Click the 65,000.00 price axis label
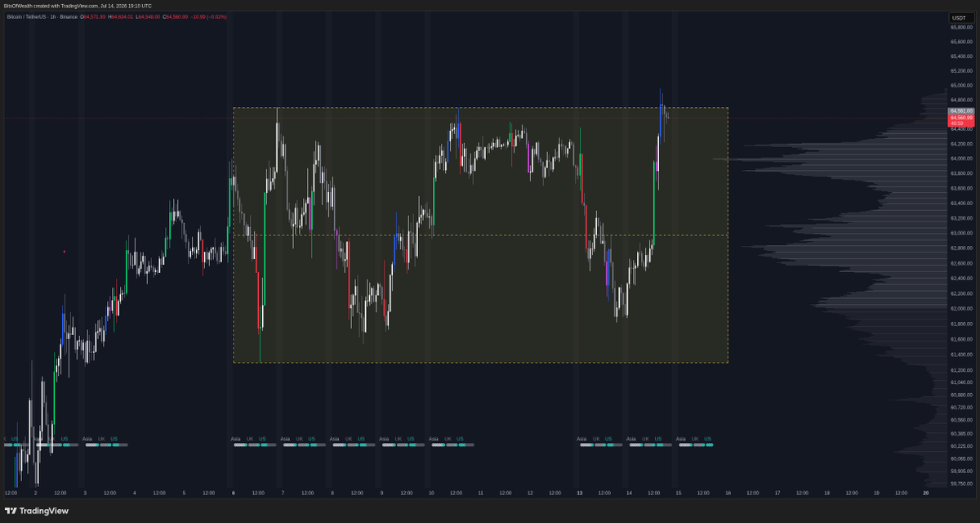The image size is (980, 523). click(960, 86)
